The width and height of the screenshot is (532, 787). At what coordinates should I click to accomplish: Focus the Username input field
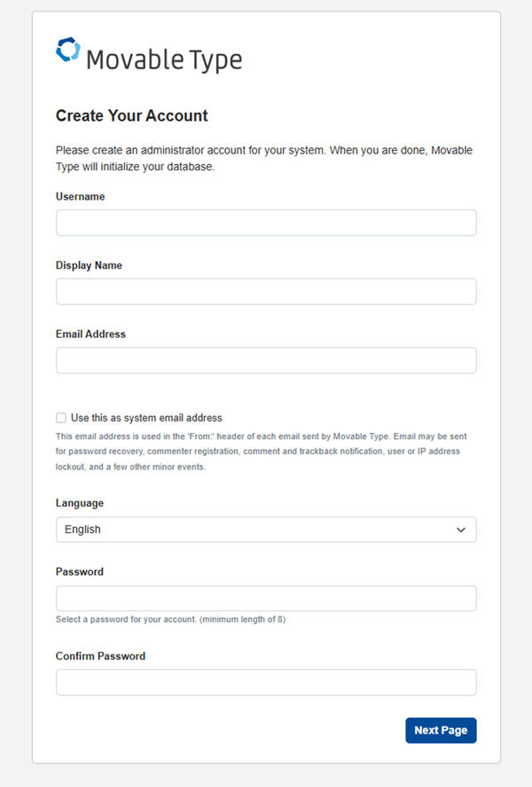point(266,223)
